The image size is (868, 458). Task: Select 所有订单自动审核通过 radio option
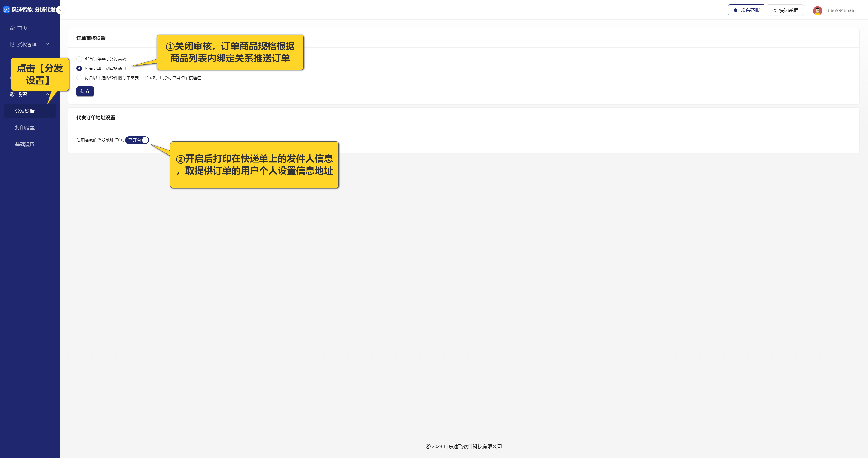[x=79, y=68]
